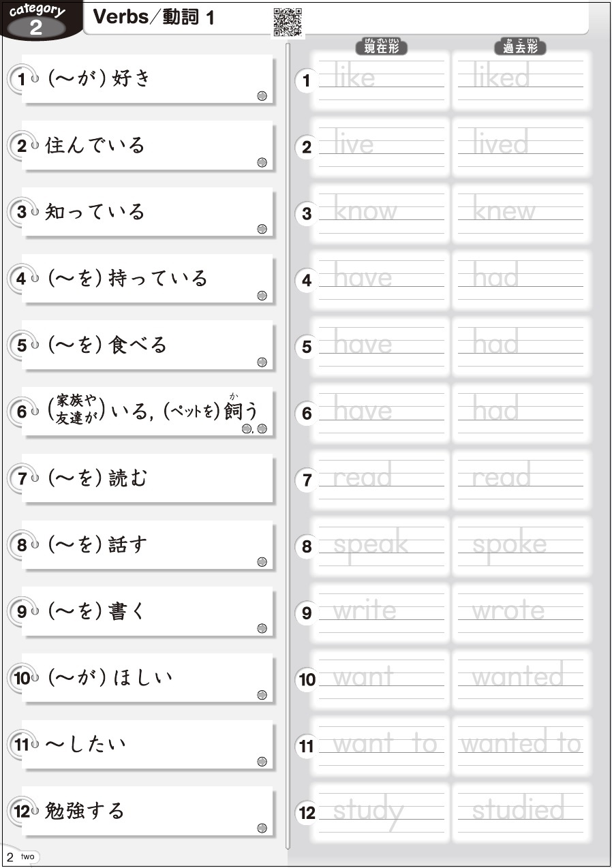612x868 pixels.
Task: Click the Category 2 badge
Action: coord(37,20)
